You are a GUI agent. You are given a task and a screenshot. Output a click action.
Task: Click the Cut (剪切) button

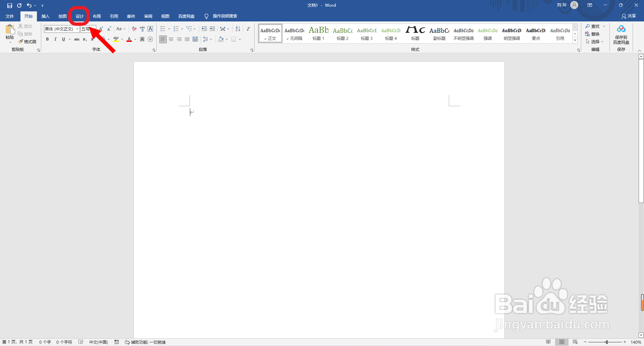click(x=25, y=26)
